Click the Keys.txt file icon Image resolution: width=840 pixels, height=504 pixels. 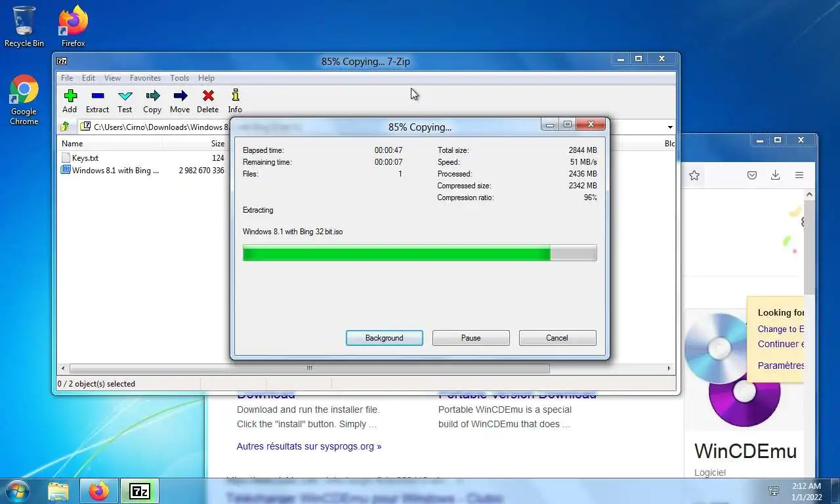66,158
